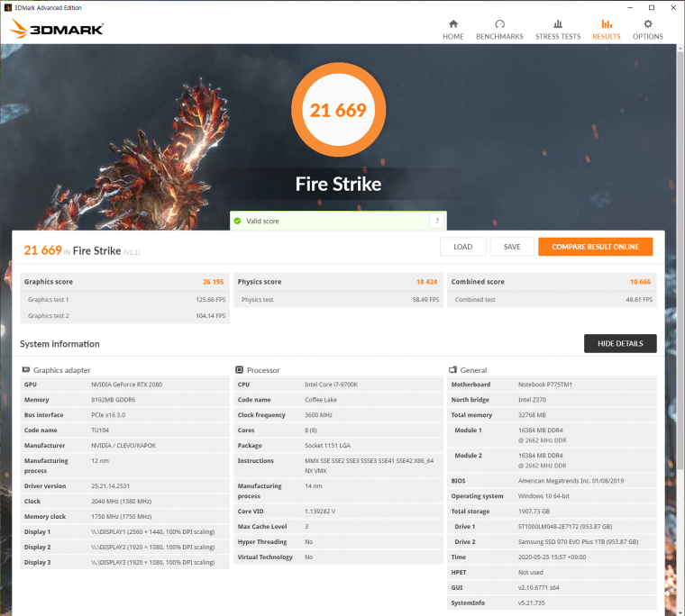This screenshot has width=685, height=616.
Task: Click Memory value 8192MB GDDR6
Action: [114, 400]
